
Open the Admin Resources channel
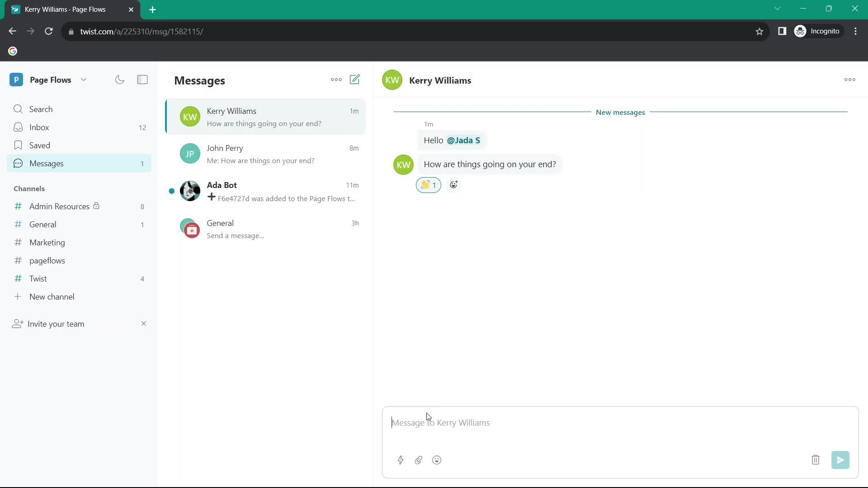(x=79, y=206)
